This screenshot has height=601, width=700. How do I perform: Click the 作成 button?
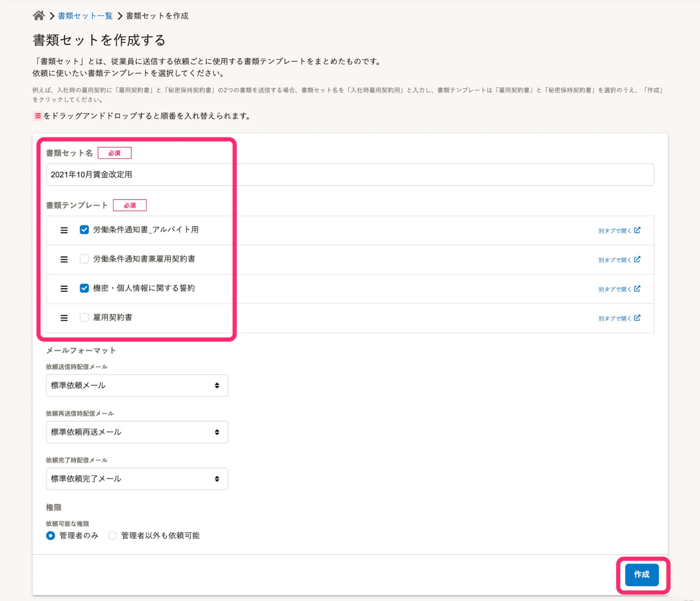[642, 574]
